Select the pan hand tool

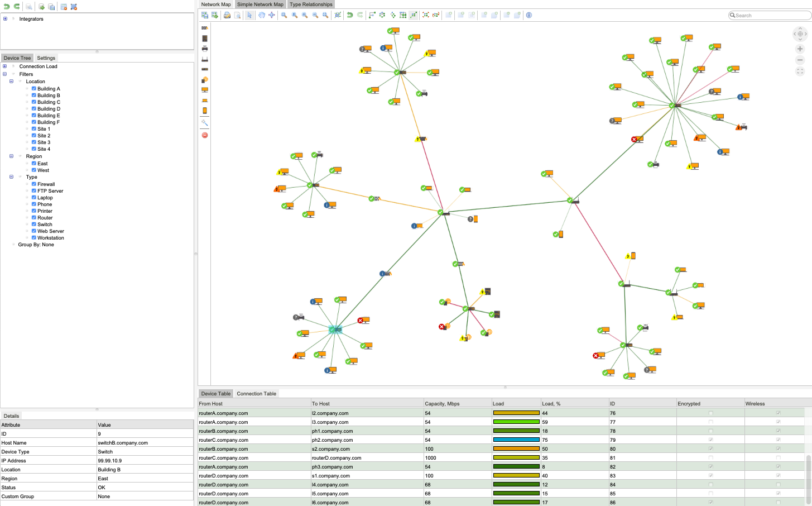click(261, 15)
